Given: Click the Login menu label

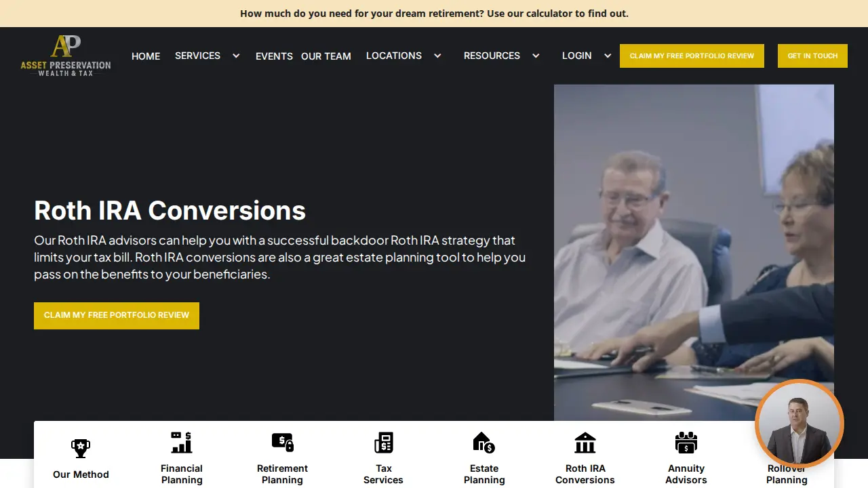Looking at the screenshot, I should coord(577,56).
